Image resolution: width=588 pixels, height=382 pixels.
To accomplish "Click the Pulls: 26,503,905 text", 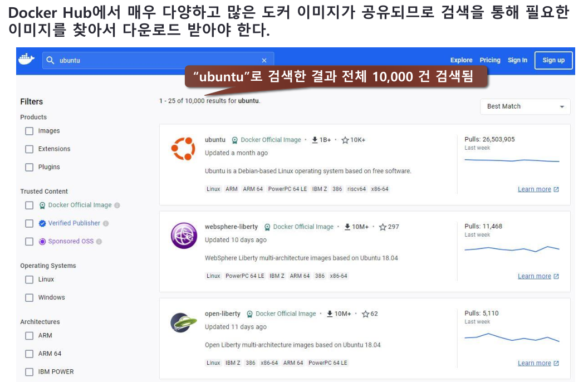I will coord(490,139).
